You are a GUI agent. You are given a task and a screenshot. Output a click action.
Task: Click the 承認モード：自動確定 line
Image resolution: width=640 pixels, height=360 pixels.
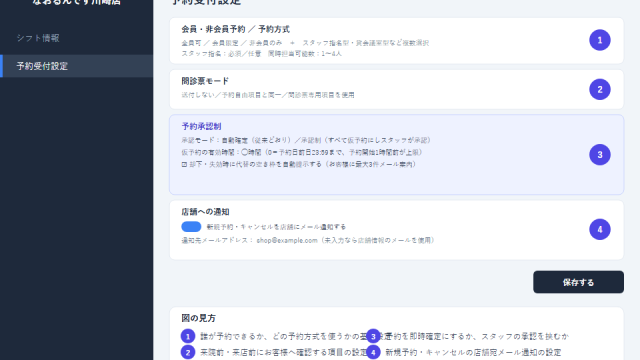coord(306,140)
